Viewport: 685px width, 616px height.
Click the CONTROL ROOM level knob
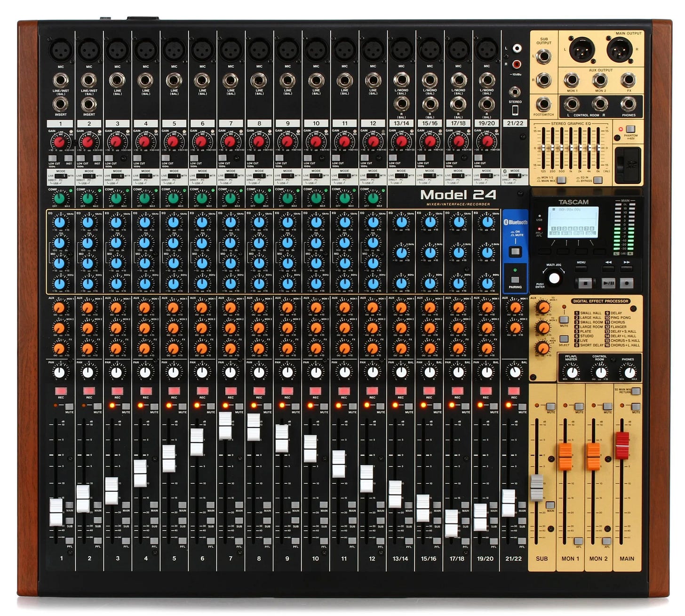click(600, 373)
